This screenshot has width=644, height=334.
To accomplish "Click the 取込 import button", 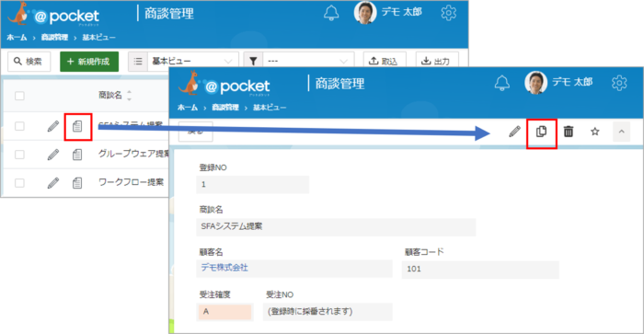I will click(x=385, y=62).
